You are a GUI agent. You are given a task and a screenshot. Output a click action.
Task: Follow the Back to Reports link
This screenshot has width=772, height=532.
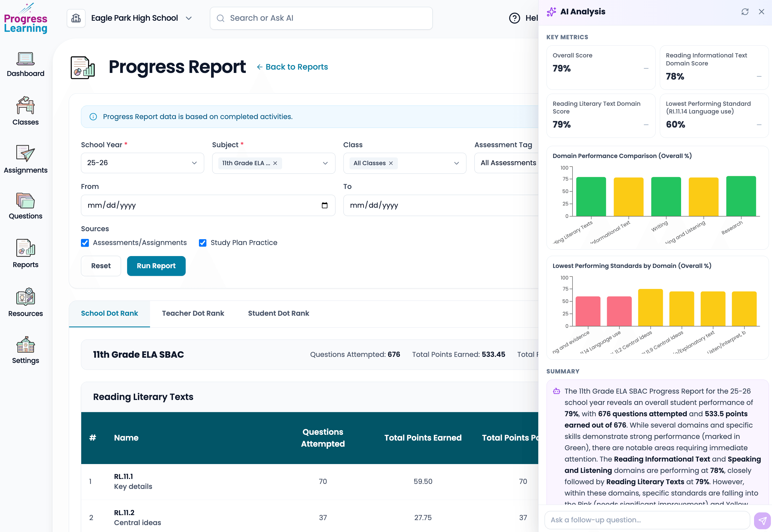[292, 67]
